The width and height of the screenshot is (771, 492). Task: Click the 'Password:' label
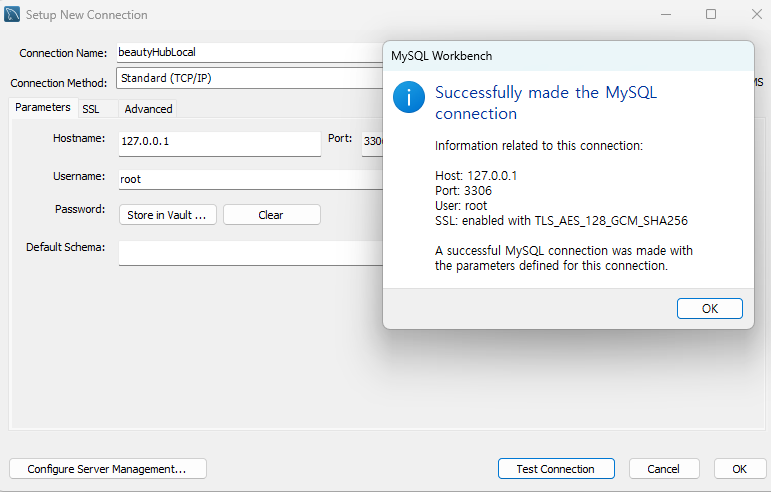[80, 209]
